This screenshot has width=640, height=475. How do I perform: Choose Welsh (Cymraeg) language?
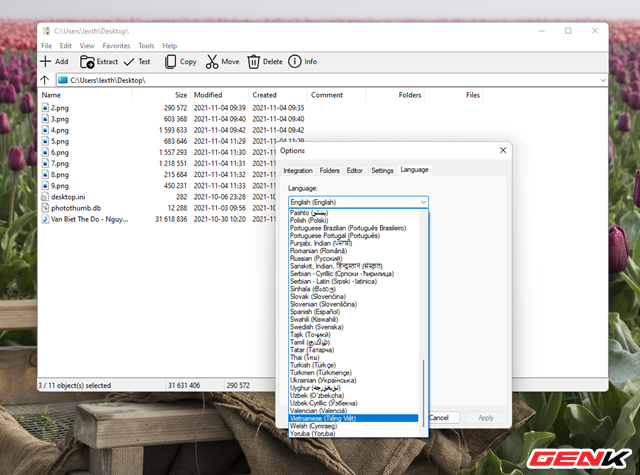(353, 426)
